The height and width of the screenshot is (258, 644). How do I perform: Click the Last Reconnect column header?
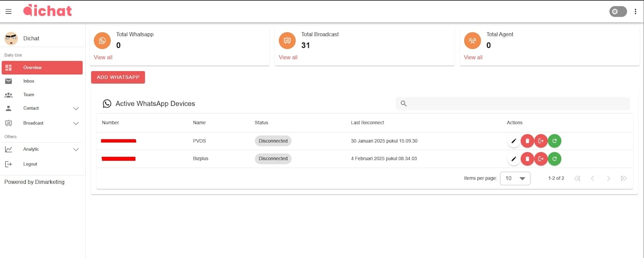point(368,123)
